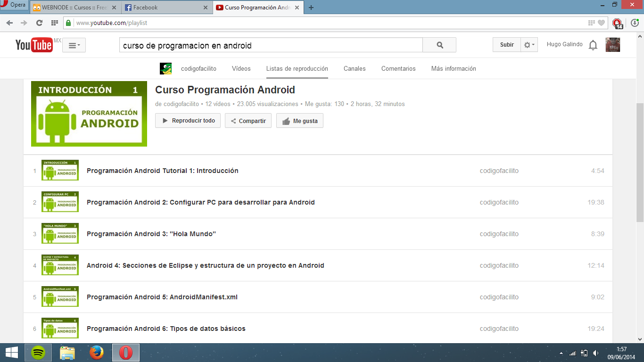Launch Firefox from the taskbar
Viewport: 644px width, 362px height.
[x=97, y=353]
